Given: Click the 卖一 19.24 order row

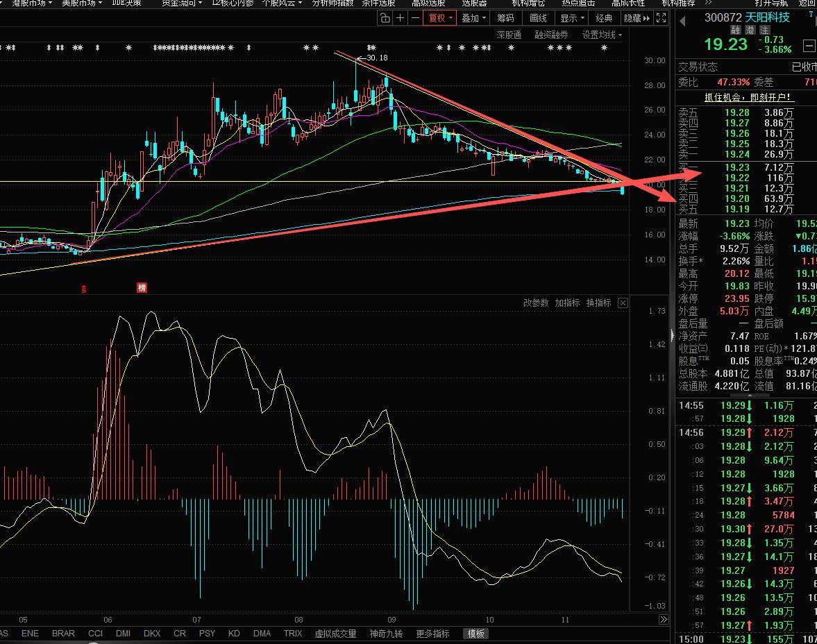Looking at the screenshot, I should pyautogui.click(x=746, y=154).
